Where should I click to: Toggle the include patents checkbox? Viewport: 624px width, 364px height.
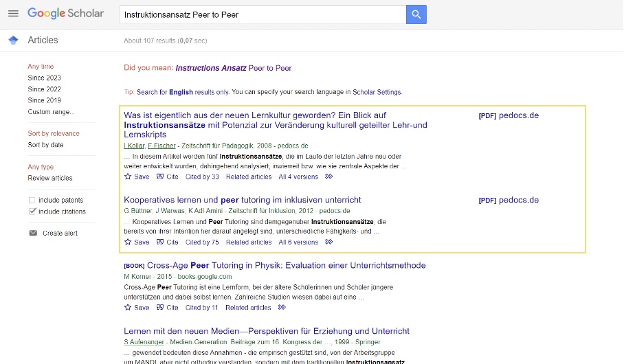[32, 200]
